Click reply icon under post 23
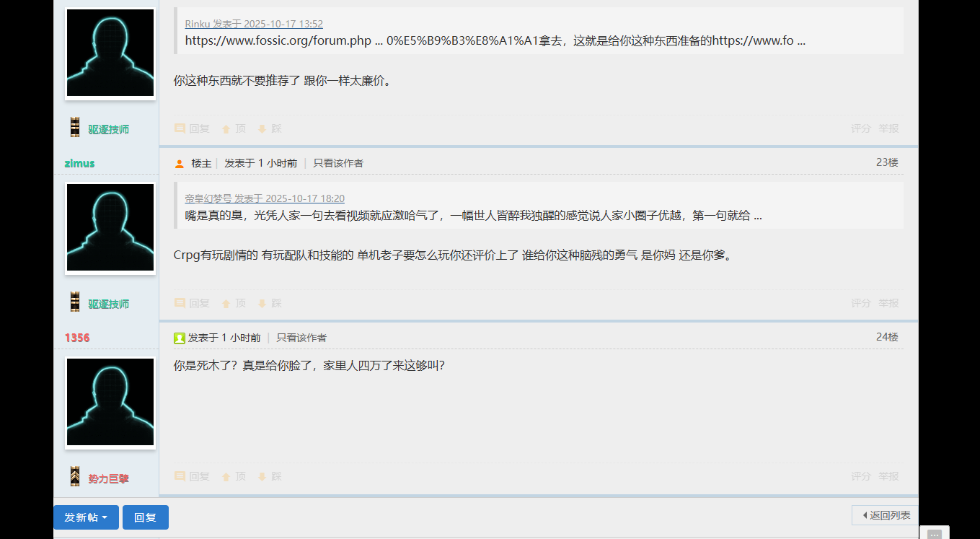Screen dimensions: 980x539 click(180, 303)
